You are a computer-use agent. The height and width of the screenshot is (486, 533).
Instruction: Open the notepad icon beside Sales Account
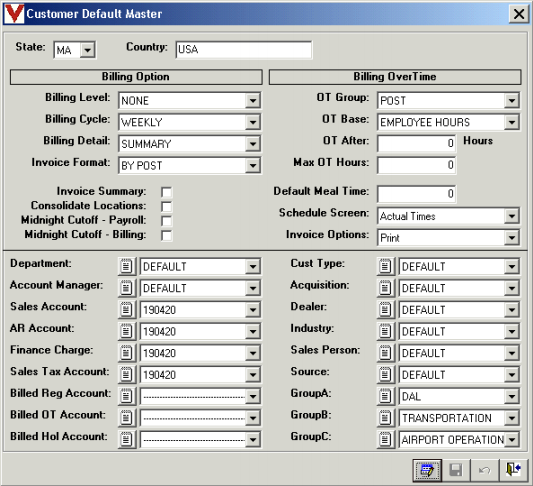point(126,310)
